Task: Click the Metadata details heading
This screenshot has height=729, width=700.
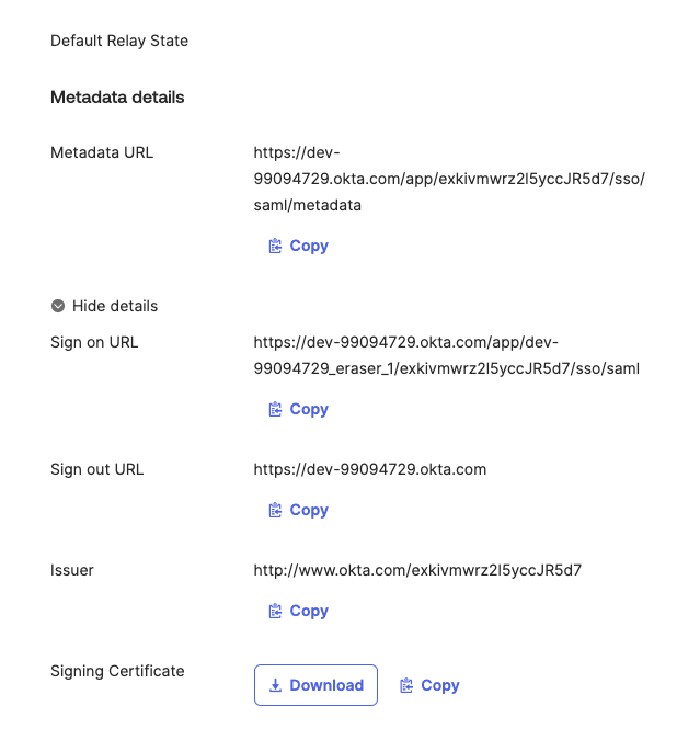Action: pyautogui.click(x=117, y=97)
